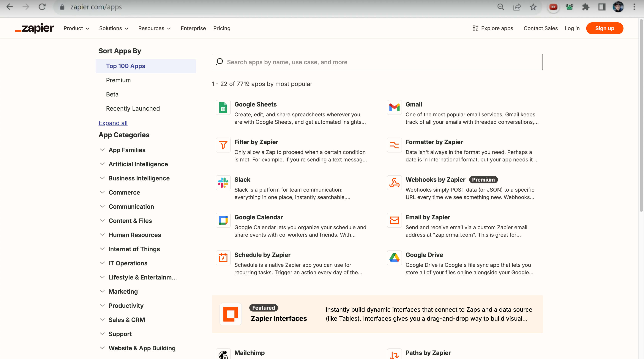Click the Zapier Interfaces featured icon
The image size is (644, 359).
[231, 314]
